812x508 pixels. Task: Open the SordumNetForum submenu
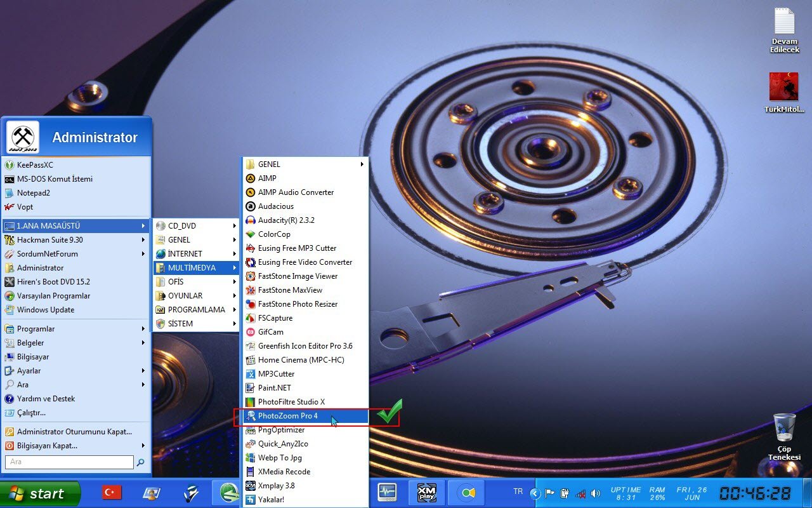[x=76, y=254]
